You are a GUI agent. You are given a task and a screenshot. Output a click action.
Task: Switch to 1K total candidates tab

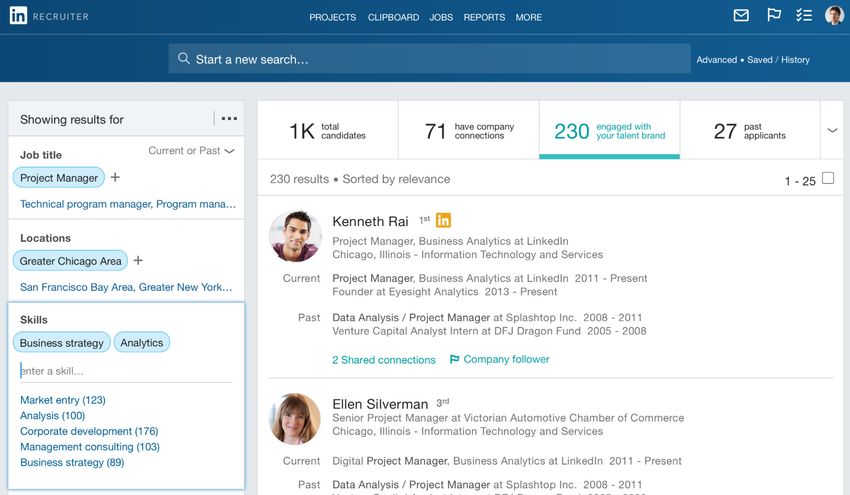(328, 130)
